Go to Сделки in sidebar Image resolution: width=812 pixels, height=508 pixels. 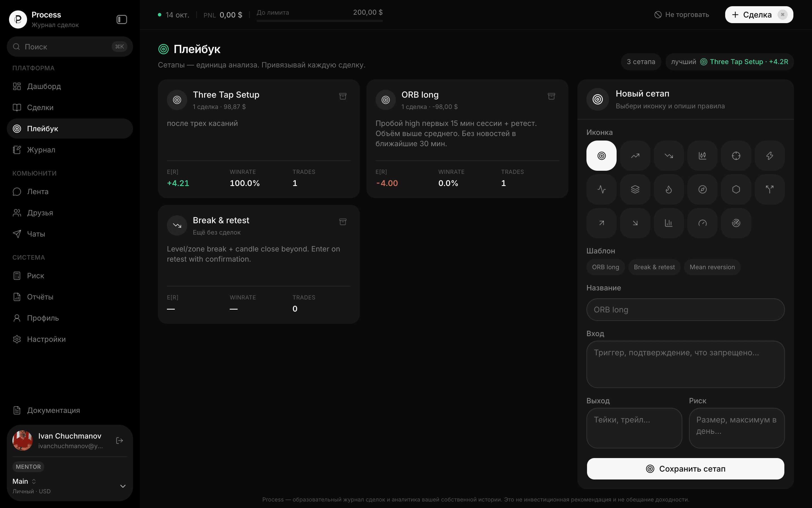70,108
